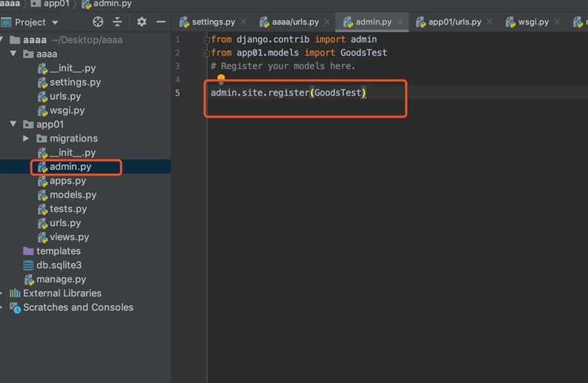Collapse the inner aaaa folder
Screen dimensions: 588x383
(x=13, y=53)
